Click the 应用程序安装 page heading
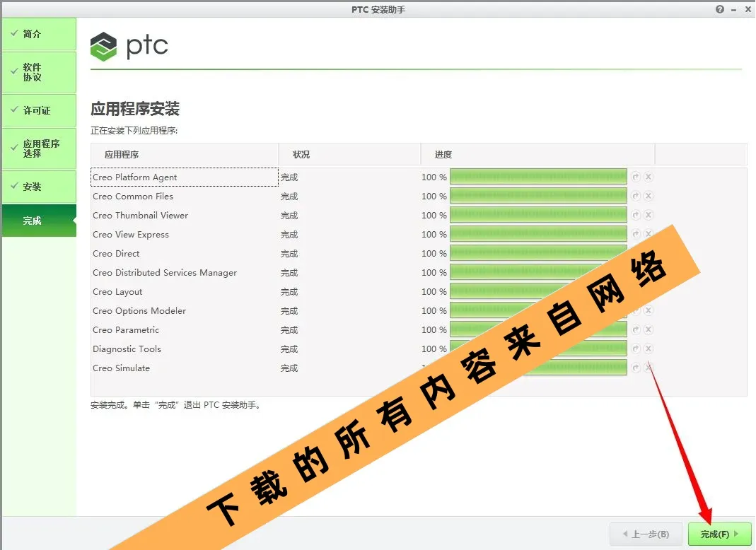The height and width of the screenshot is (550, 756). tap(135, 109)
